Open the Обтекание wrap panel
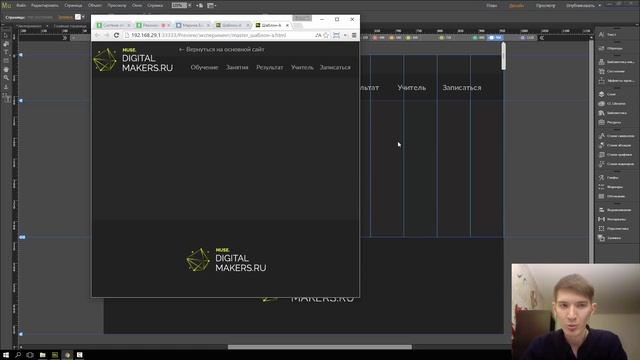640x360 pixels. pyautogui.click(x=611, y=196)
